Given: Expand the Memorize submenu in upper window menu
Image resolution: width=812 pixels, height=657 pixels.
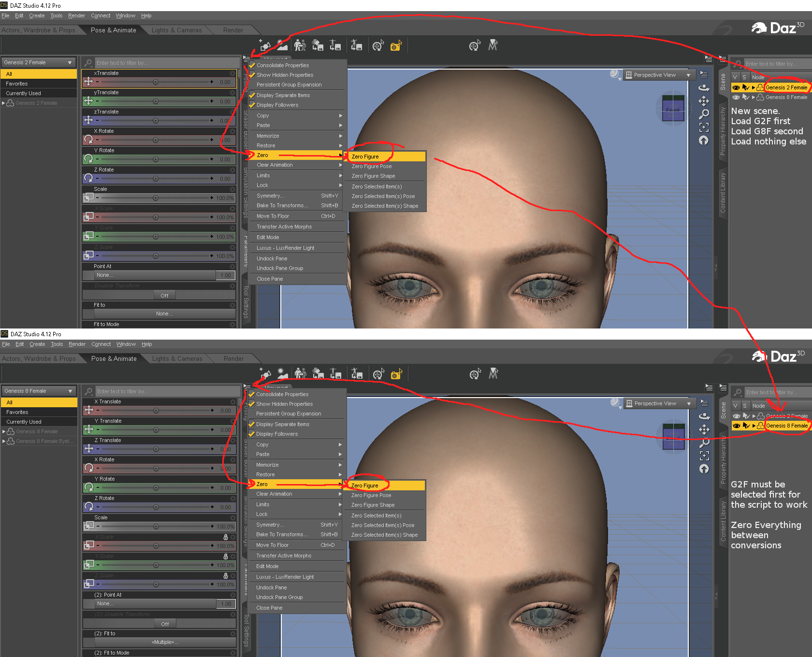Looking at the screenshot, I should click(297, 136).
